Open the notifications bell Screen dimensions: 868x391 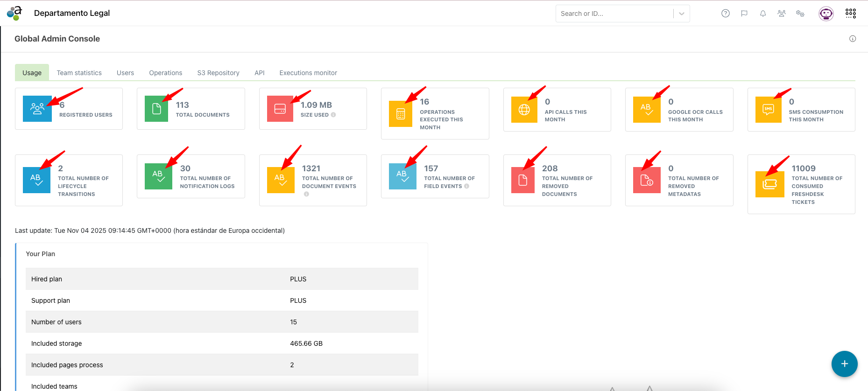point(763,14)
